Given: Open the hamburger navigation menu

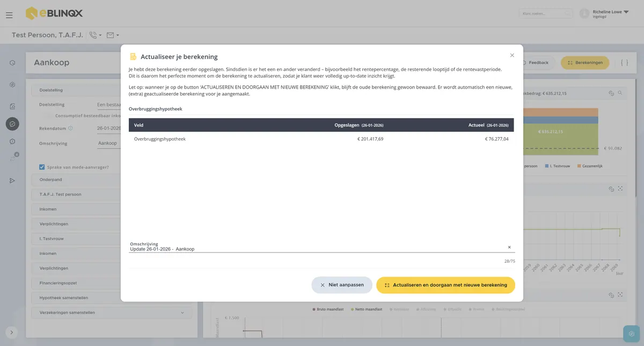Looking at the screenshot, I should (x=9, y=15).
